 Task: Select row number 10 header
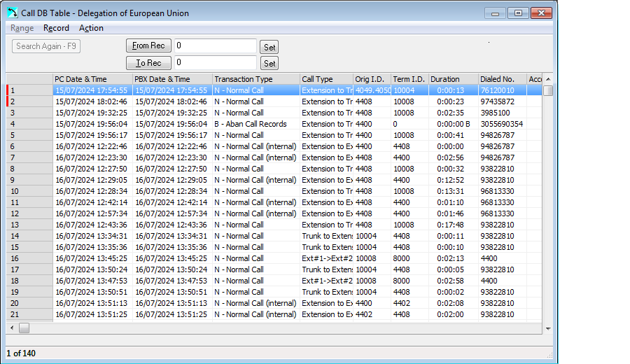tap(29, 191)
